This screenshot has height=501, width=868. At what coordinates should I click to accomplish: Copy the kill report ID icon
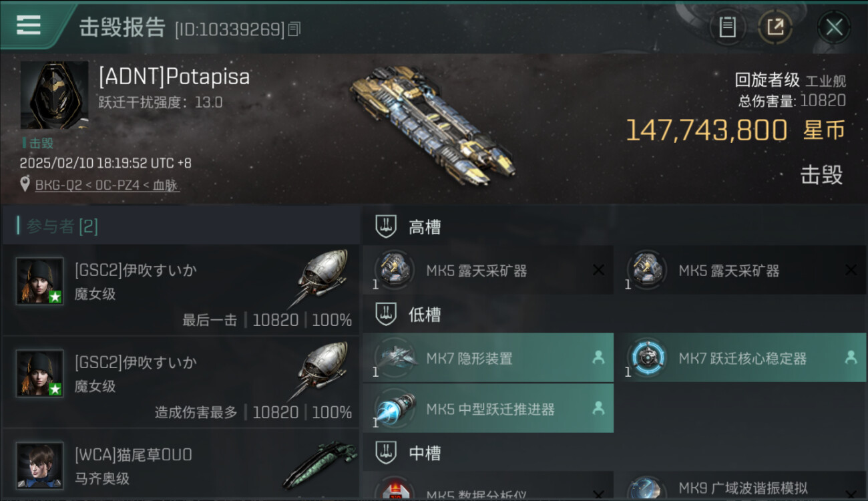[294, 29]
